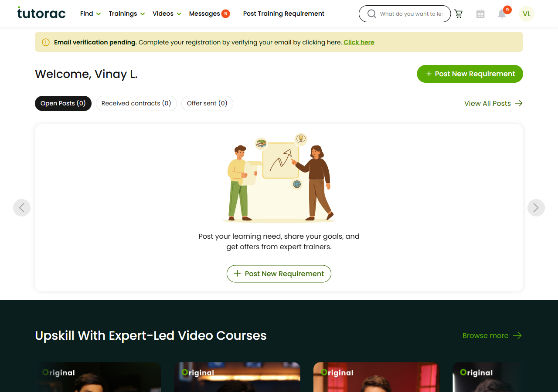
Task: Open the shopping cart
Action: click(459, 14)
